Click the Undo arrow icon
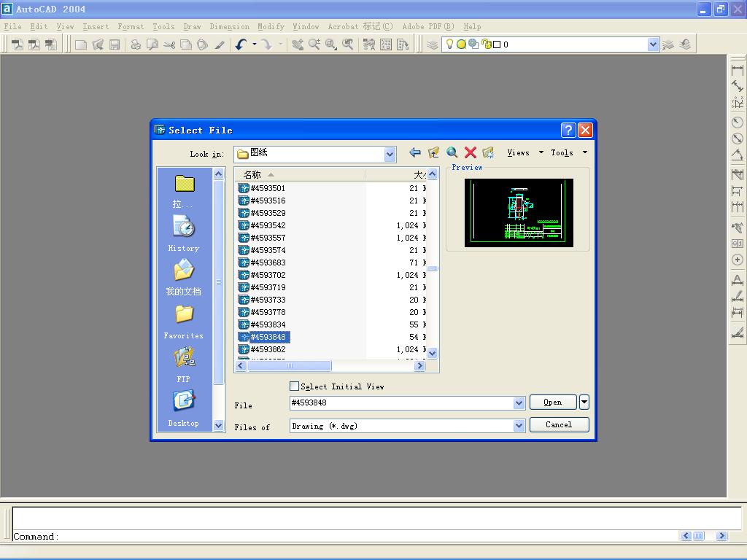This screenshot has height=560, width=747. (241, 44)
